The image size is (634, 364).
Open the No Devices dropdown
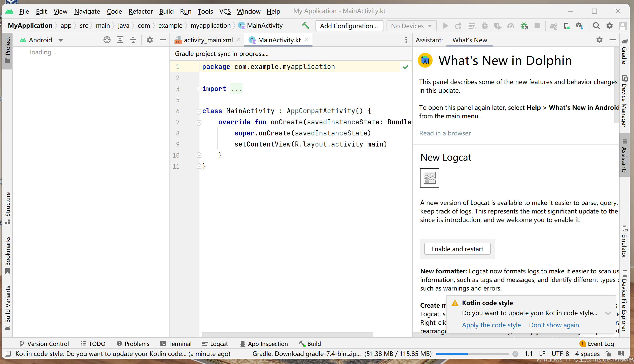tap(411, 26)
